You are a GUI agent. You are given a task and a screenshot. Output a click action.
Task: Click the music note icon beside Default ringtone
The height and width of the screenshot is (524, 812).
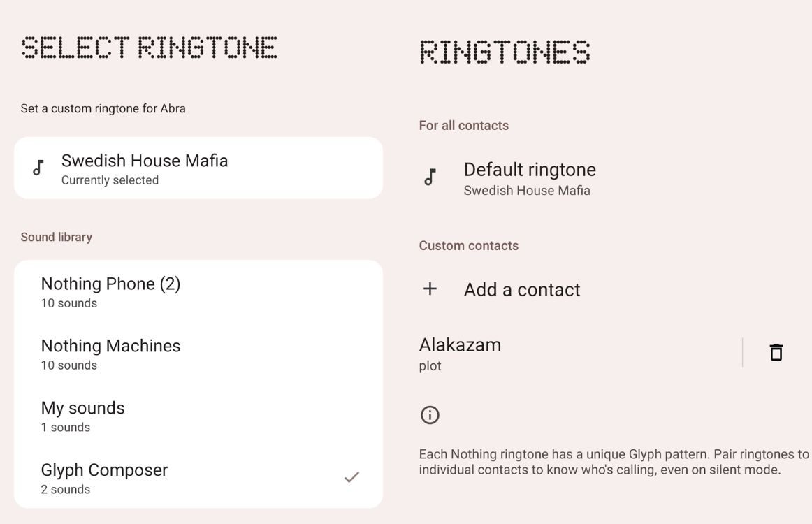click(x=431, y=177)
